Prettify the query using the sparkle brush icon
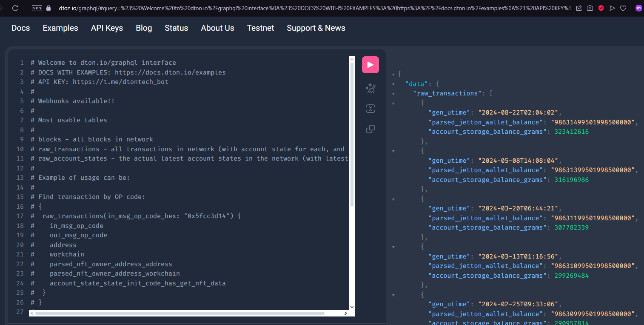This screenshot has width=644, height=325. (370, 88)
